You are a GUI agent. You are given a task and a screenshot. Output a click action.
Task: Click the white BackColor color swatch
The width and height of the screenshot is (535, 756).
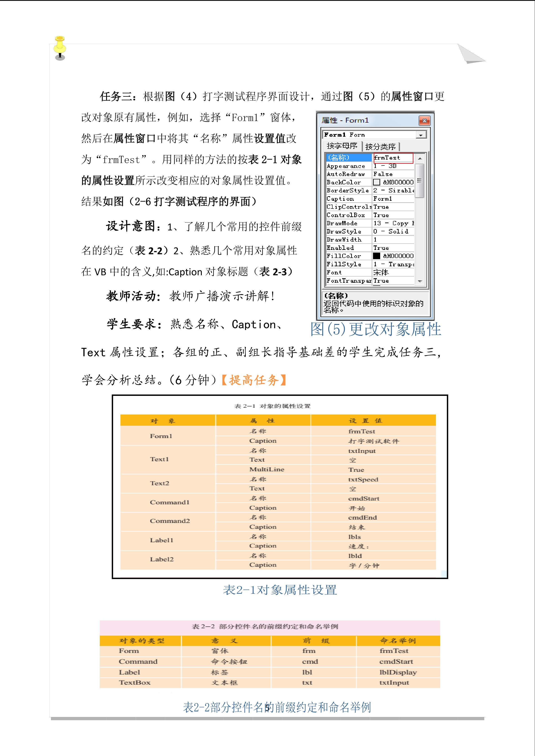[x=377, y=182]
